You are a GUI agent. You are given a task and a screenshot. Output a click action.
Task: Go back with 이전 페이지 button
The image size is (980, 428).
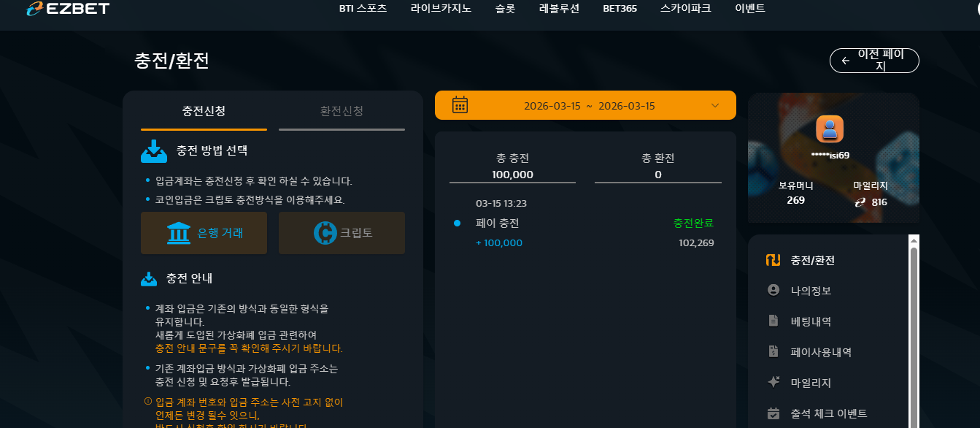coord(874,61)
